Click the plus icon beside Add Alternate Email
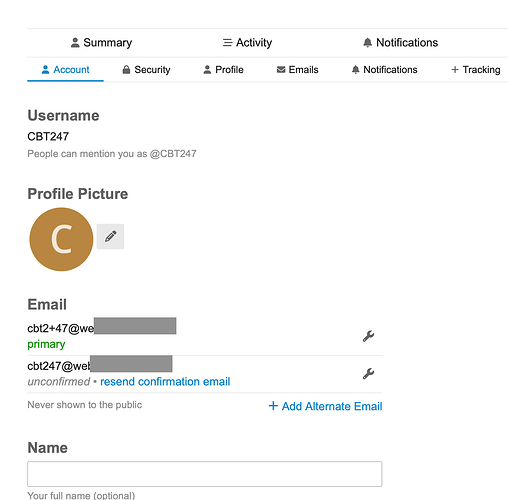 click(x=273, y=406)
